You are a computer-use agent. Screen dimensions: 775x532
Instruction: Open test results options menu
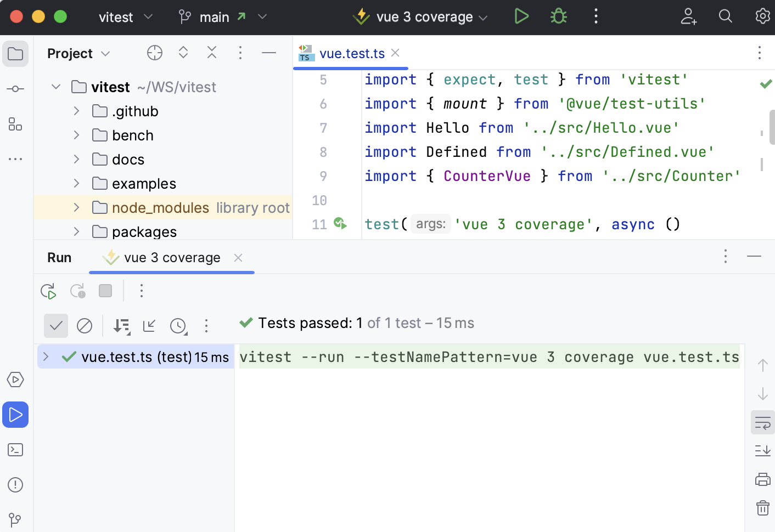pyautogui.click(x=206, y=326)
